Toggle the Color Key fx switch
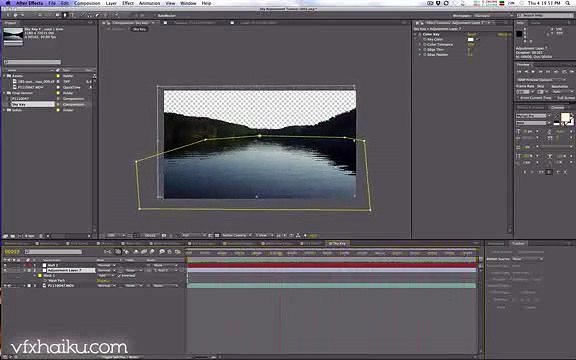This screenshot has width=576, height=360. point(420,34)
